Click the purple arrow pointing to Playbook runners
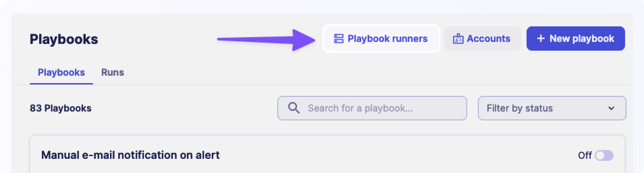 266,40
